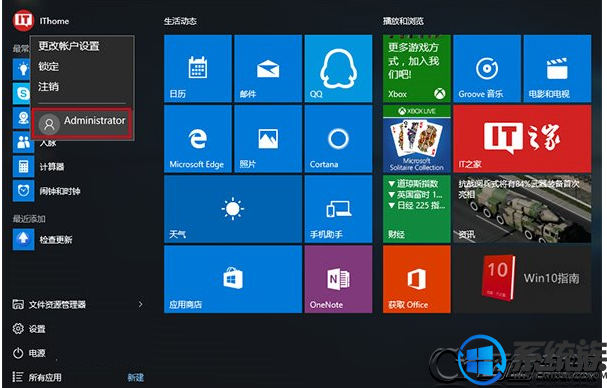The image size is (607, 388).
Task: Open the Store tile (应用商店)
Action: (233, 279)
